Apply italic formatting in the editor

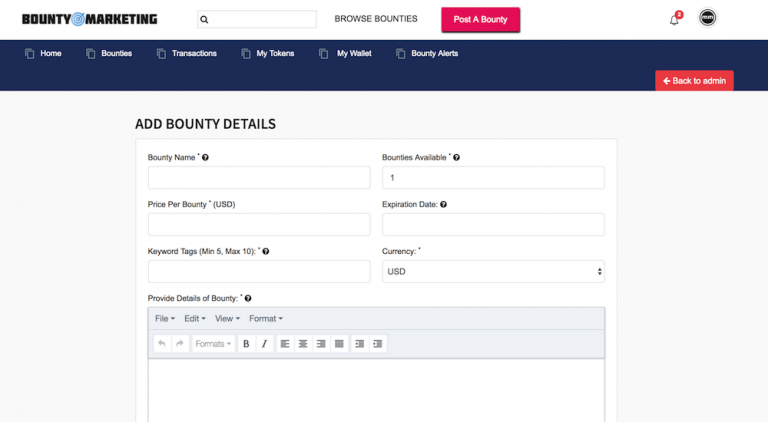click(264, 344)
